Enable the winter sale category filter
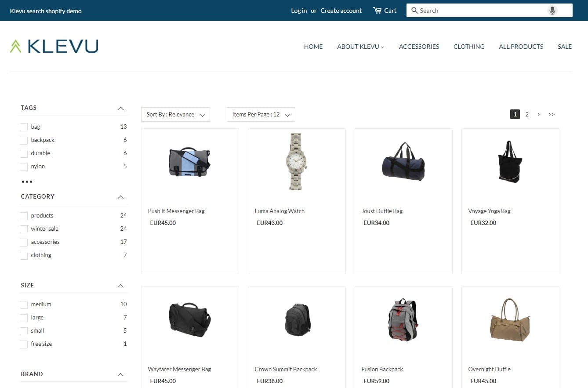 [x=24, y=229]
